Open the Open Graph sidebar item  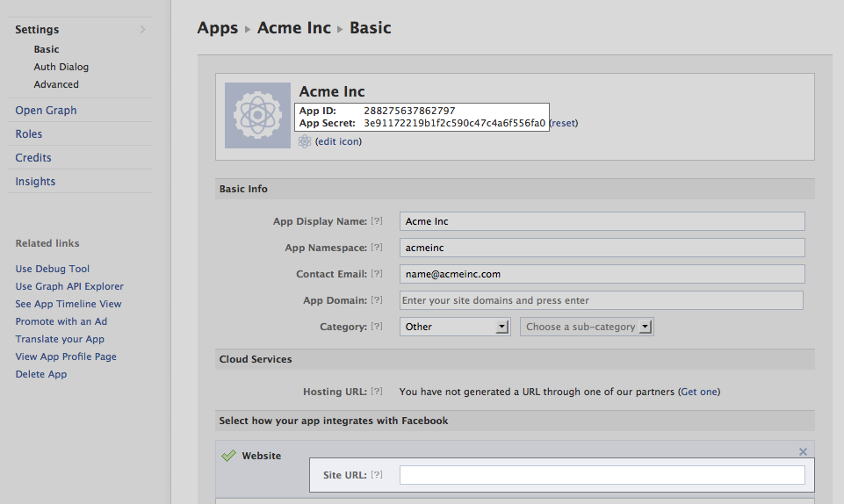click(x=46, y=111)
